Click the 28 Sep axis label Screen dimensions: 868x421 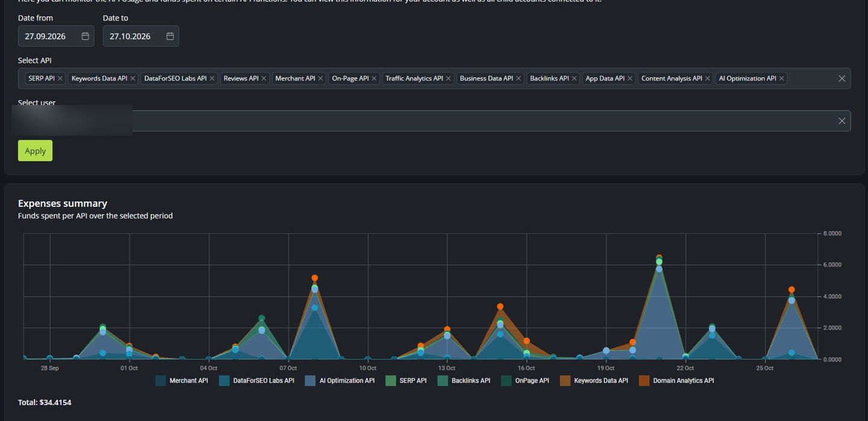[x=50, y=368]
